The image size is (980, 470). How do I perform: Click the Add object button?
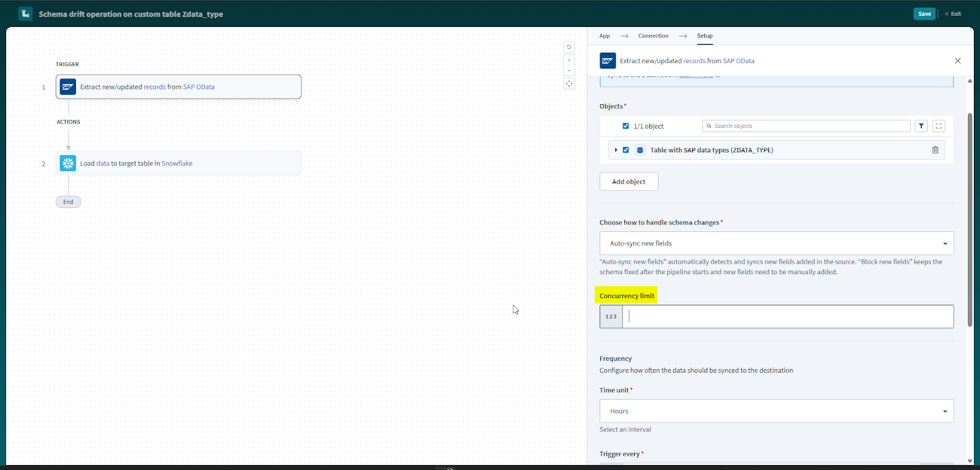pos(628,182)
